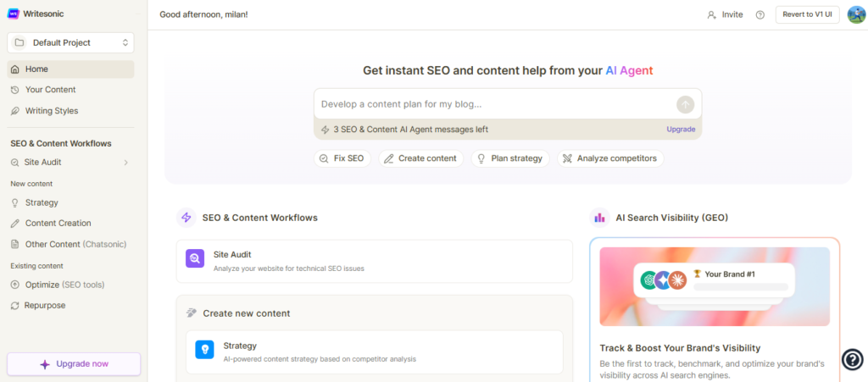Image resolution: width=868 pixels, height=382 pixels.
Task: Open the user profile avatar
Action: click(856, 14)
